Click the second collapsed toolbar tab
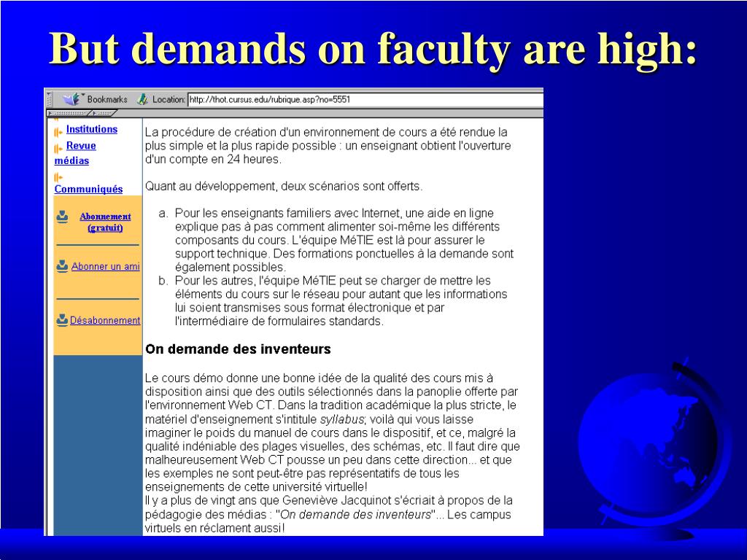 (103, 113)
